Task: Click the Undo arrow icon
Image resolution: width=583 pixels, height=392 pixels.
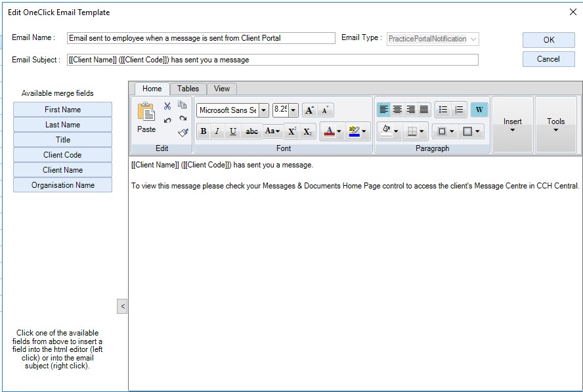Action: 167,120
